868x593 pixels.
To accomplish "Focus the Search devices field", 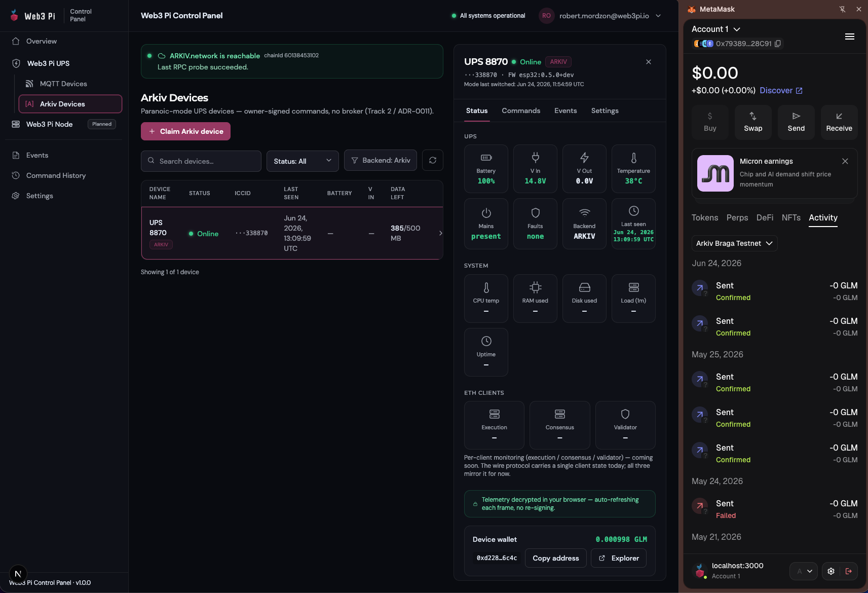I will point(201,161).
